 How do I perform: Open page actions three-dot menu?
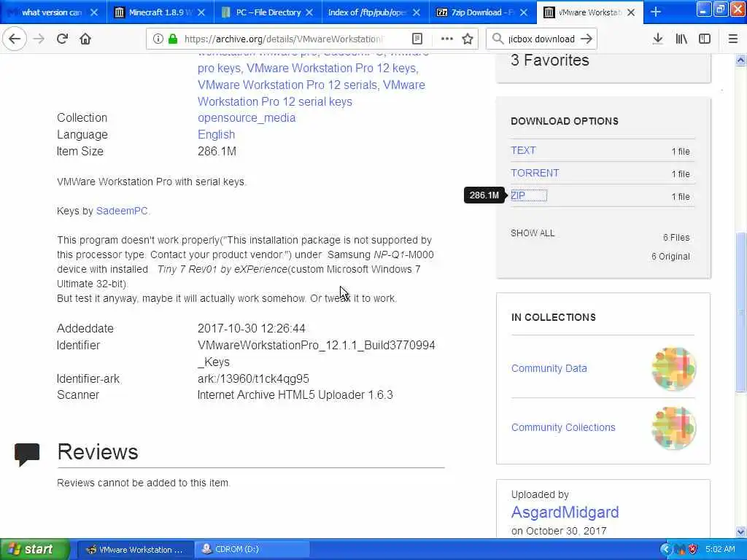click(447, 39)
